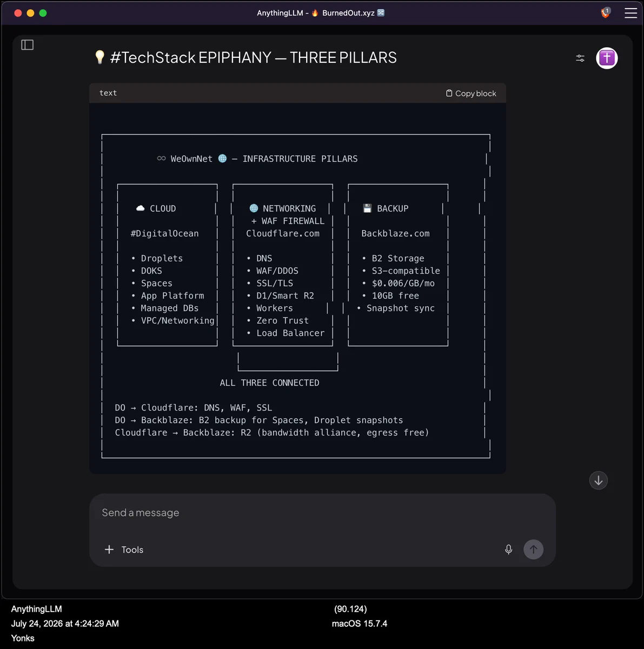Click the 'SSL/TLS' list entry
The image size is (644, 649).
(x=275, y=283)
